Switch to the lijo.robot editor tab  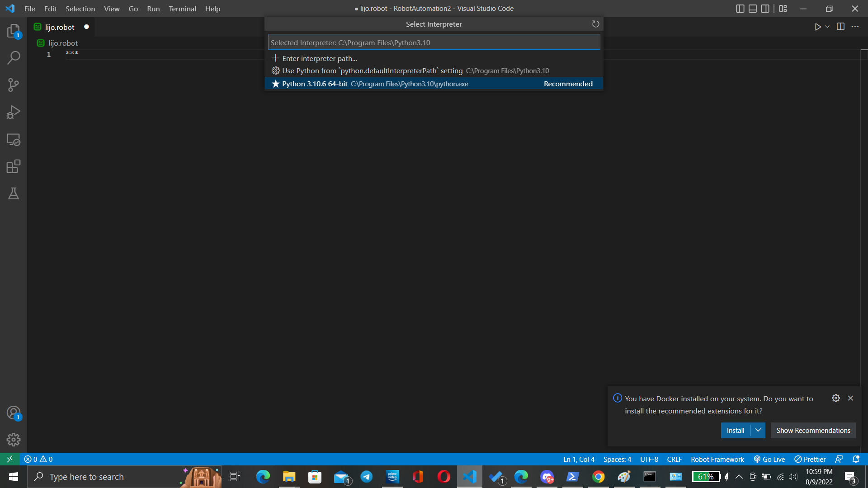(60, 27)
